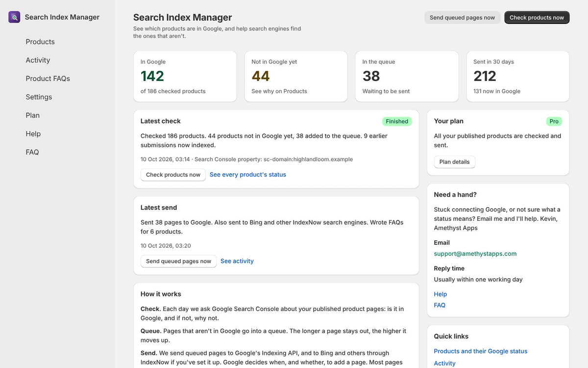Click the Sent in 30 days 212 card
The image size is (588, 368).
518,77
